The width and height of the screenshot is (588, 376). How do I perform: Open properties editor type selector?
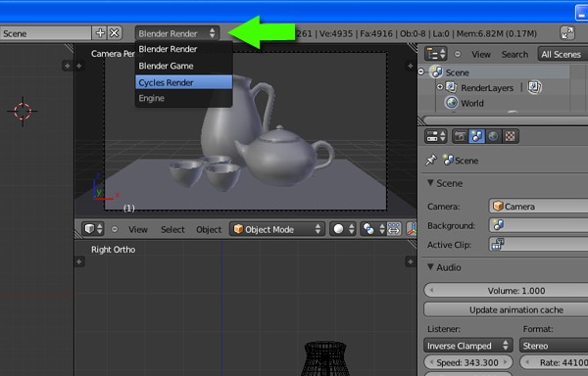click(x=435, y=136)
